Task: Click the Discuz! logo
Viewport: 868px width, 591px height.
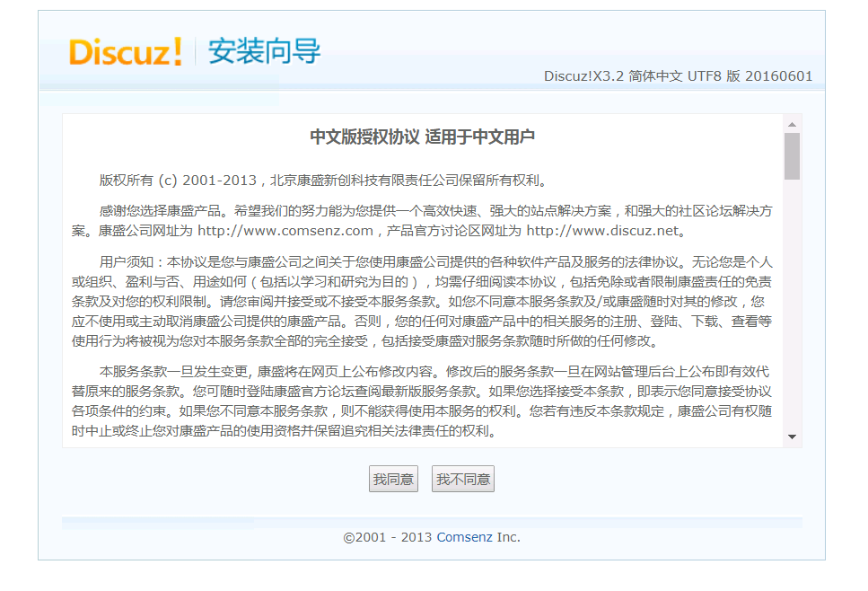Action: tap(126, 52)
